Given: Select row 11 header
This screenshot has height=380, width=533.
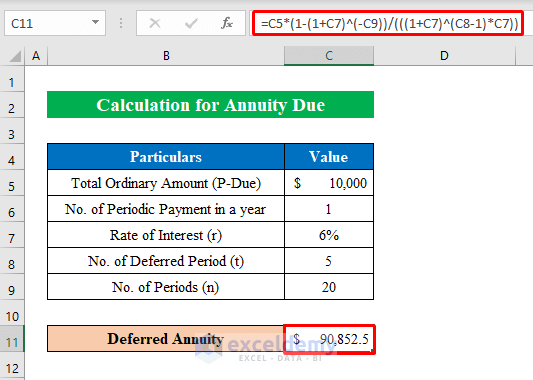Looking at the screenshot, I should 12,339.
